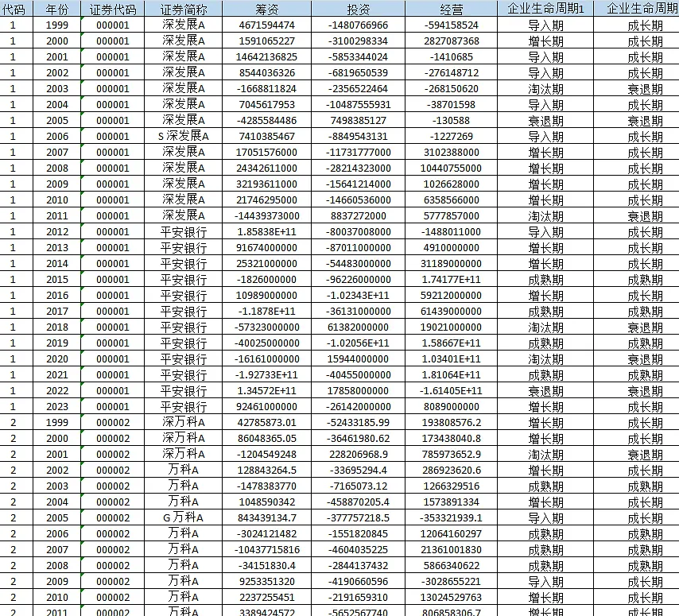Select the 证券简称 column header

(x=183, y=9)
